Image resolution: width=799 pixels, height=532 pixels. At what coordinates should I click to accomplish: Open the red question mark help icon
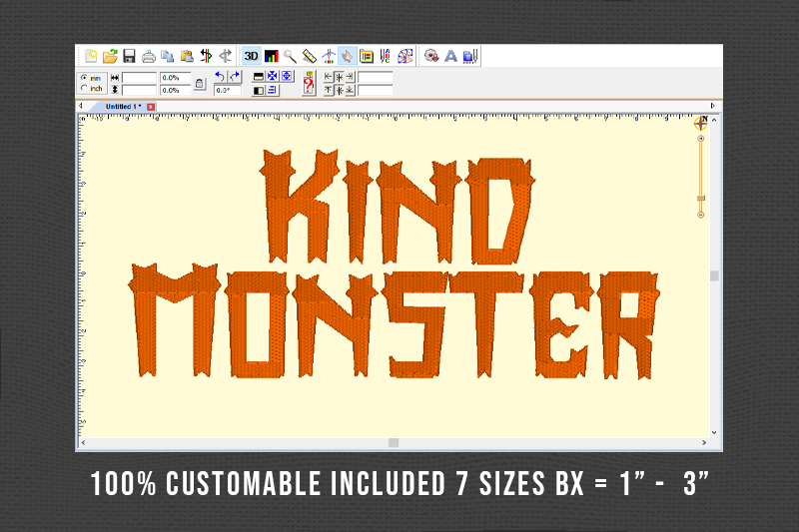tap(309, 83)
